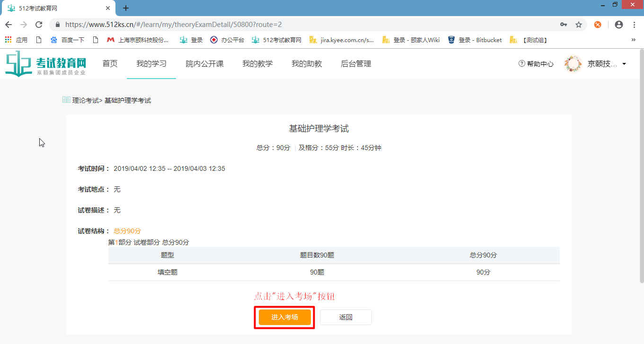Click the 返回 button
This screenshot has width=644, height=344.
pos(346,317)
